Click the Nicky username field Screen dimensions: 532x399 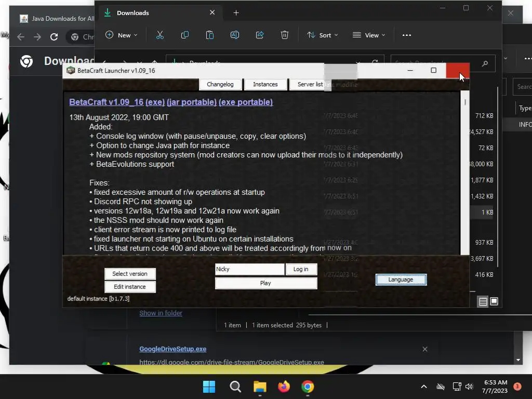point(250,269)
